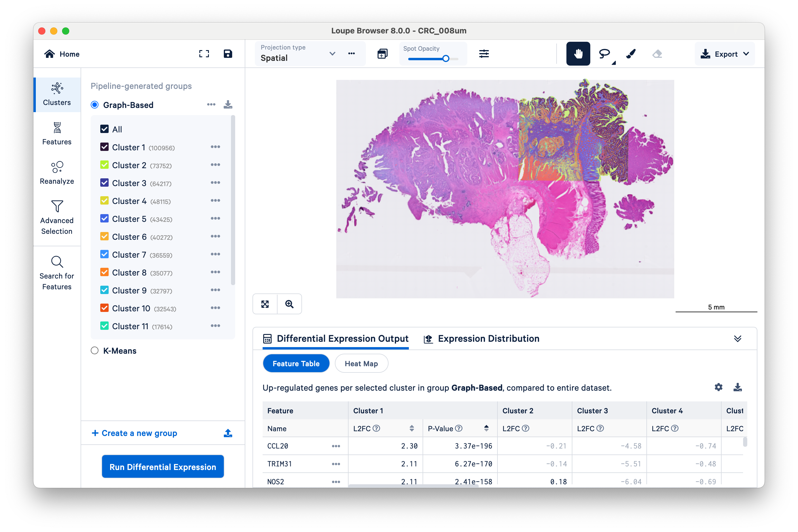Collapse the Differential Expression panel chevron

[737, 338]
